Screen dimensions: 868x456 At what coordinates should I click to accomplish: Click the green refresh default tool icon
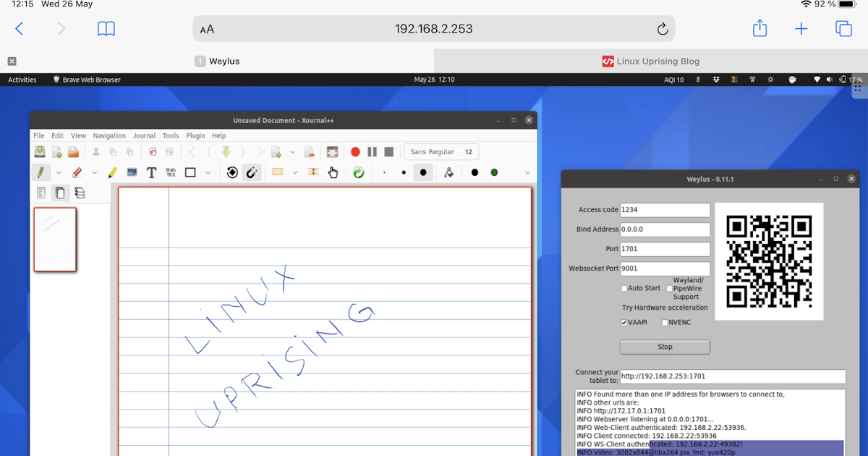358,172
